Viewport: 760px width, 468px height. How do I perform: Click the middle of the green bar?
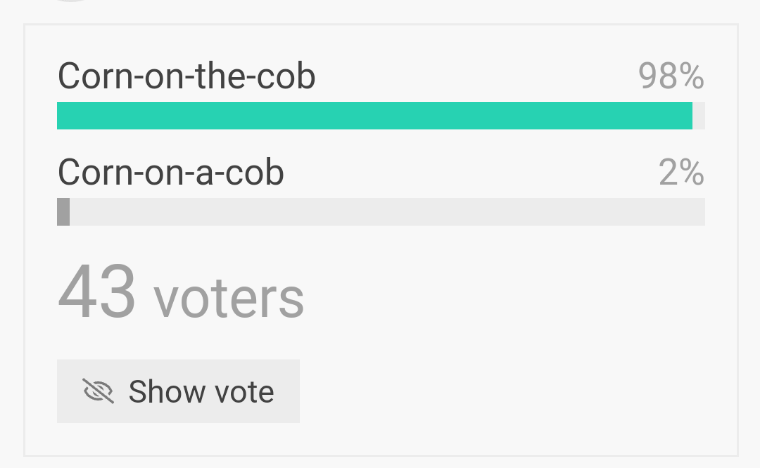click(x=375, y=116)
